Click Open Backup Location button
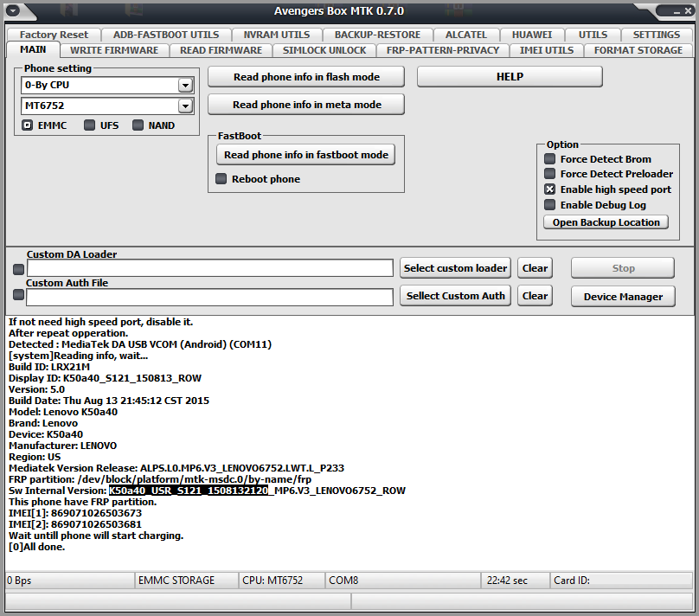The image size is (699, 616). coord(606,222)
